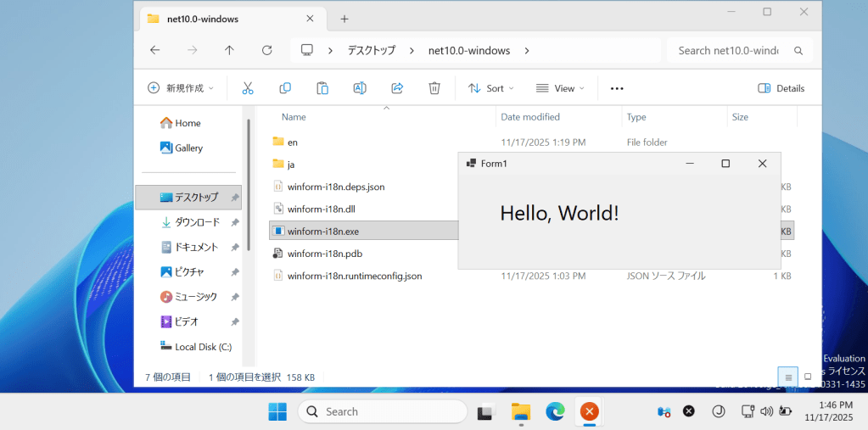Open the View dropdown menu
Image resolution: width=868 pixels, height=430 pixels.
(560, 88)
